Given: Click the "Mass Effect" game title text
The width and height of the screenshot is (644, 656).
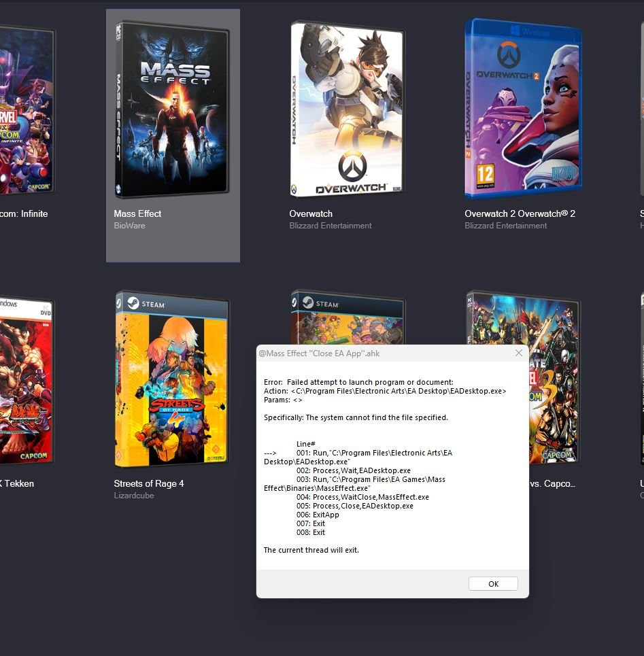Looking at the screenshot, I should (x=137, y=213).
